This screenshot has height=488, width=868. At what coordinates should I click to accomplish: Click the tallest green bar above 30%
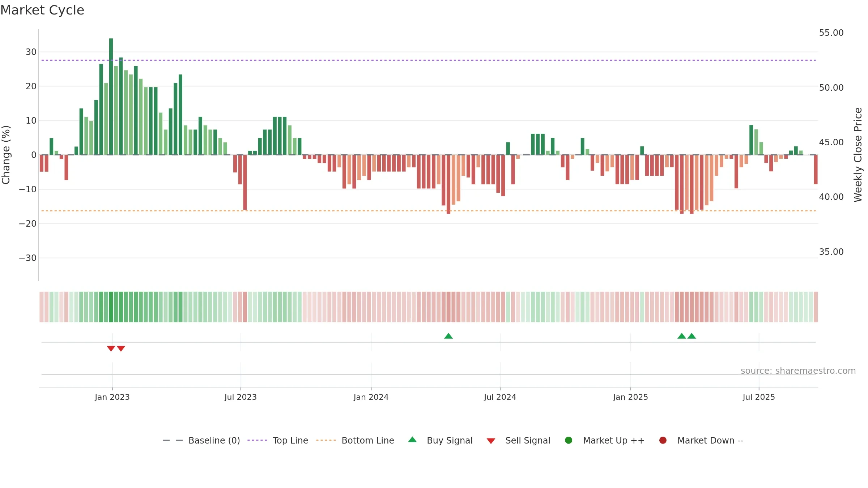(x=111, y=97)
